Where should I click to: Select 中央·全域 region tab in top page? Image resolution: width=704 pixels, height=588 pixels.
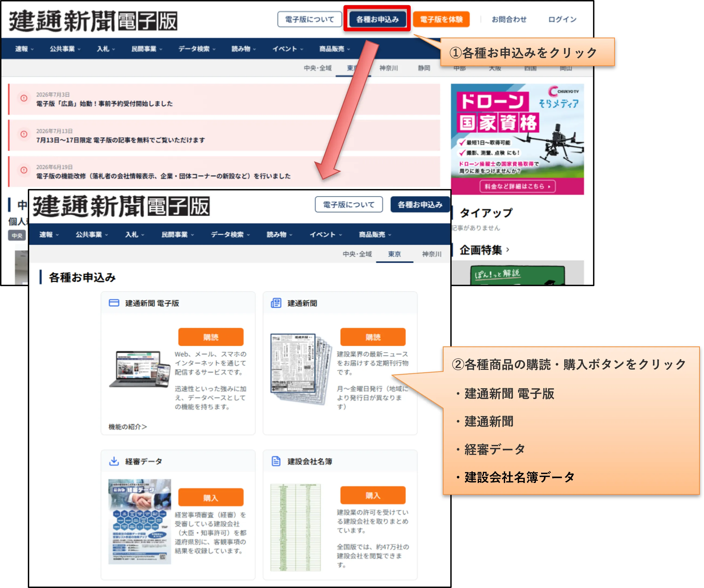(x=318, y=68)
